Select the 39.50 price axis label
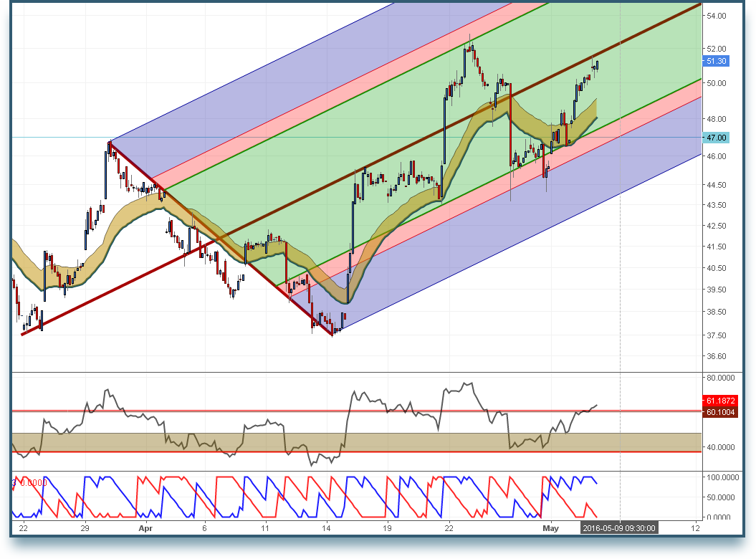Image resolution: width=756 pixels, height=559 pixels. coord(717,290)
